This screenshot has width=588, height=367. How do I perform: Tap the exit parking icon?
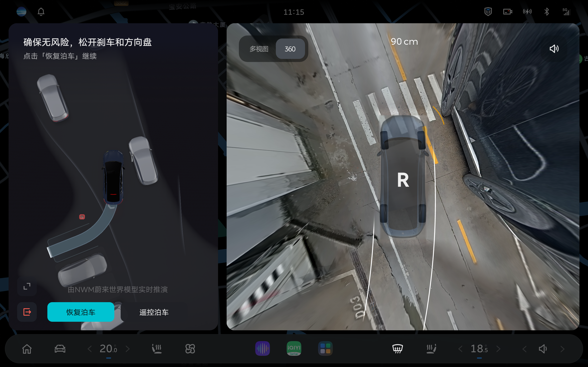pos(27,312)
